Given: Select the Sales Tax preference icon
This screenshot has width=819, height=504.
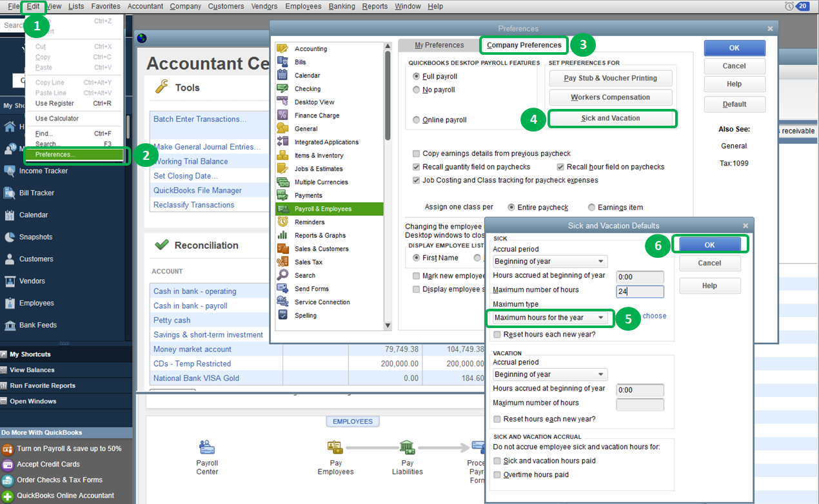Looking at the screenshot, I should point(282,262).
